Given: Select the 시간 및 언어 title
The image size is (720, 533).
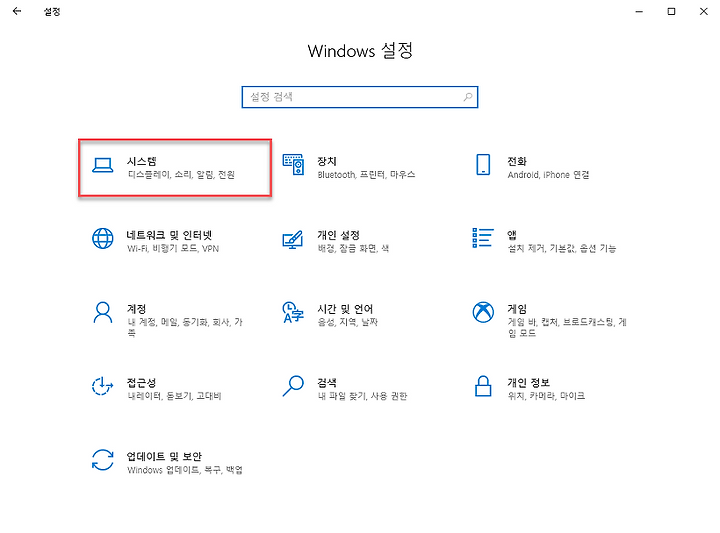Looking at the screenshot, I should tap(345, 309).
